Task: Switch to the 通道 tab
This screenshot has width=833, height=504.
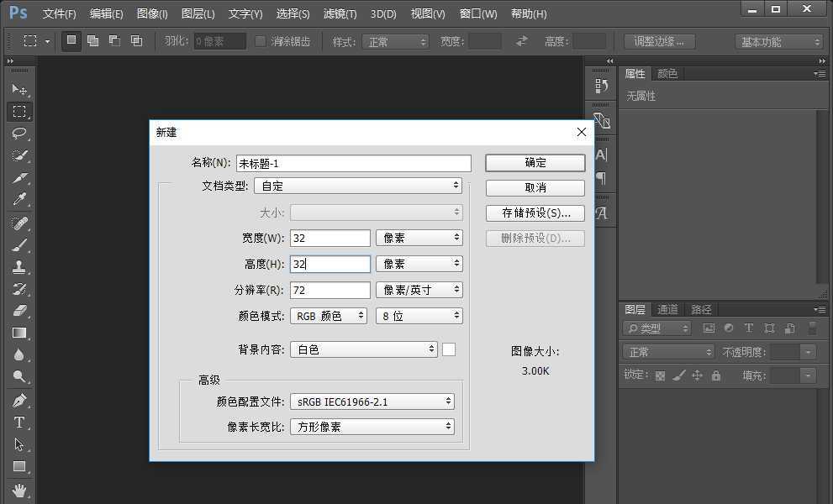Action: click(x=667, y=309)
